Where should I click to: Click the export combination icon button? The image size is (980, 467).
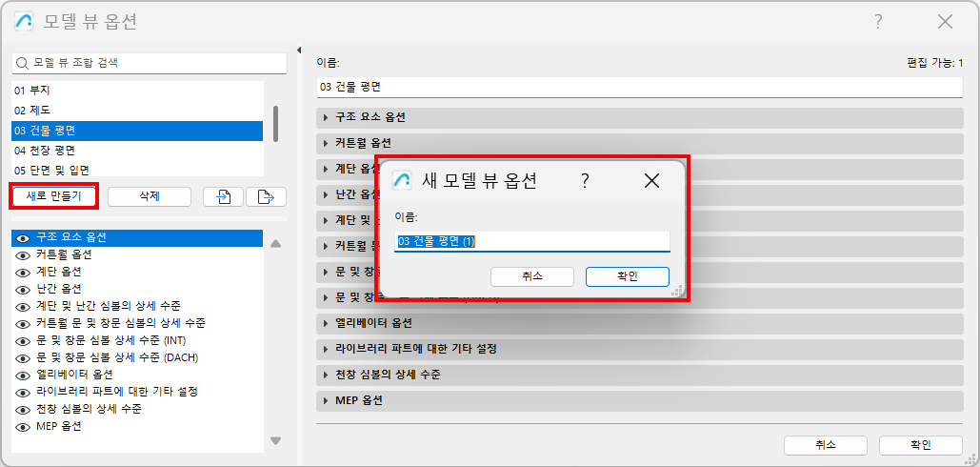pos(267,196)
